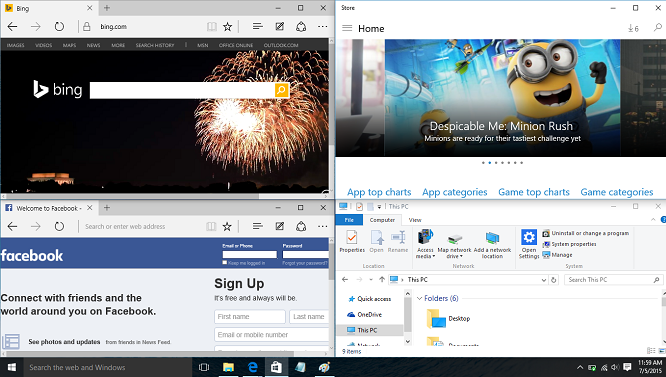This screenshot has height=377, width=666.
Task: Open the Store downloads indicator
Action: (633, 28)
